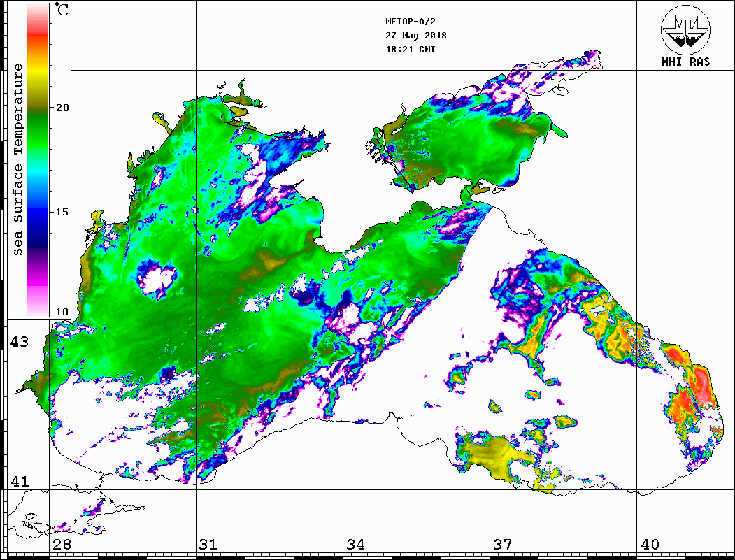Screen dimensions: 735x560
Task: Pick the 10 value on the temperature scale
Action: (x=62, y=312)
